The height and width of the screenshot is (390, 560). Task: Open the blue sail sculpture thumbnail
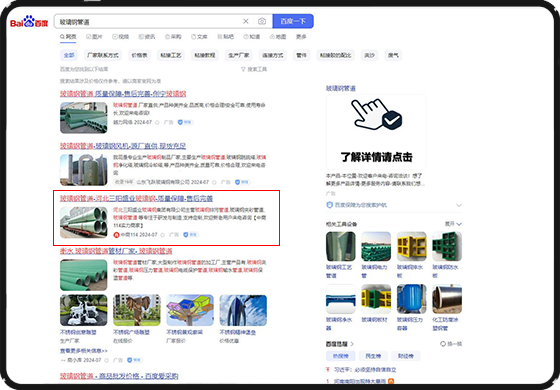(243, 310)
